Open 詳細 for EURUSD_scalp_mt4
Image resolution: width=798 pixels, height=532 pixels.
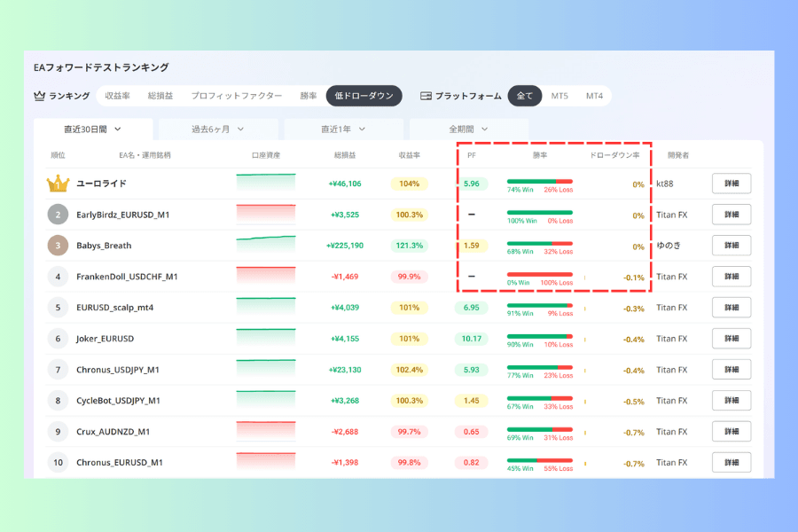(731, 308)
